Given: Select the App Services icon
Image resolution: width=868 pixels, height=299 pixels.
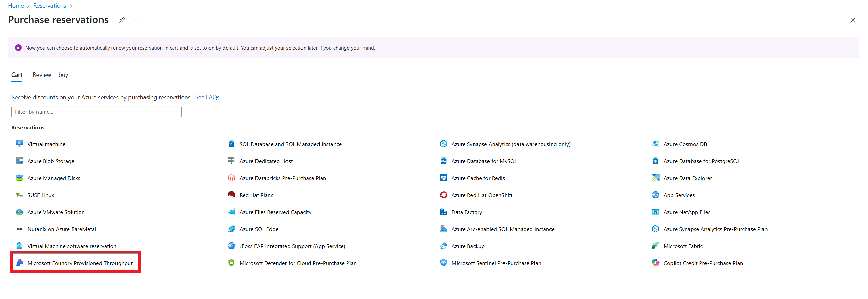Looking at the screenshot, I should [655, 195].
